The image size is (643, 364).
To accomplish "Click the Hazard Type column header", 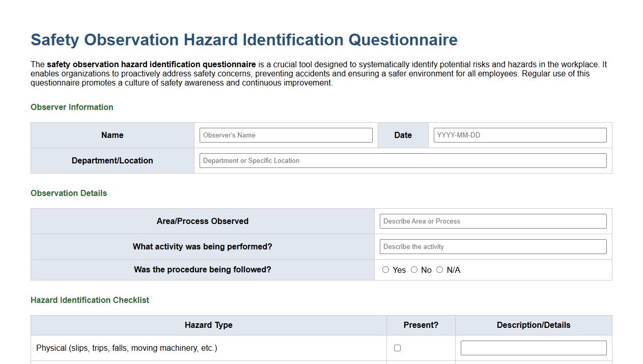I will pyautogui.click(x=208, y=325).
